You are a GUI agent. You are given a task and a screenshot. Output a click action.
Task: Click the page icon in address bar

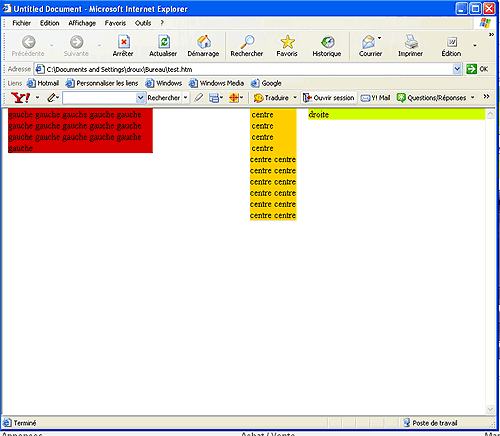click(40, 69)
